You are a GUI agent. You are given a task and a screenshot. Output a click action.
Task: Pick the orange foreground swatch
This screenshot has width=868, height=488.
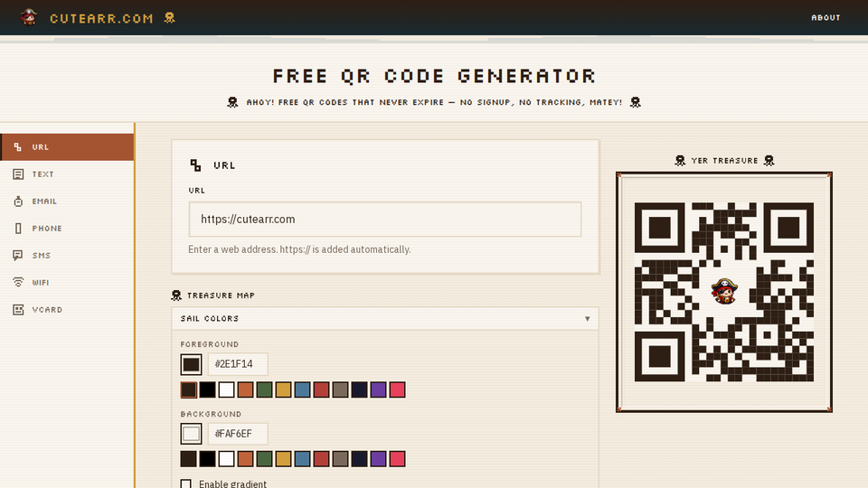pos(245,389)
